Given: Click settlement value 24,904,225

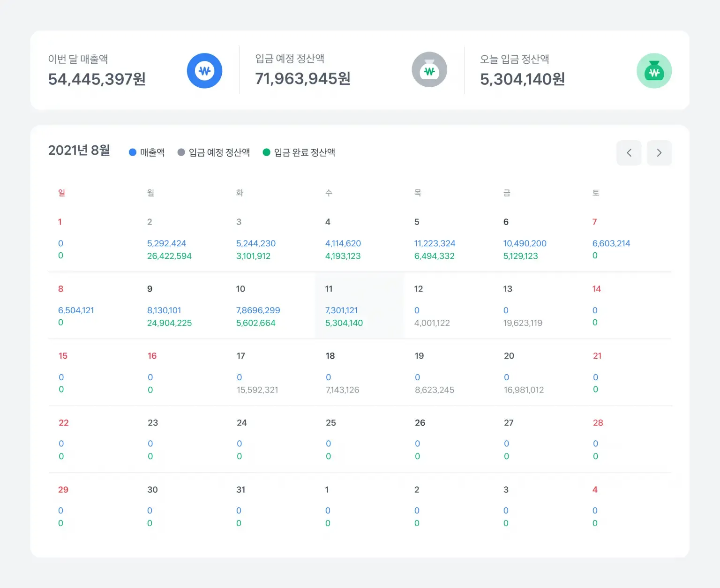Looking at the screenshot, I should [x=169, y=323].
